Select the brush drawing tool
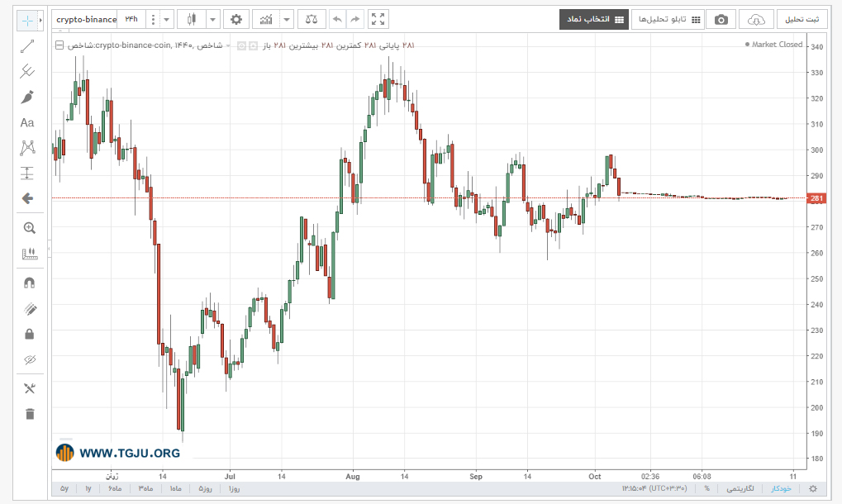 [x=26, y=97]
